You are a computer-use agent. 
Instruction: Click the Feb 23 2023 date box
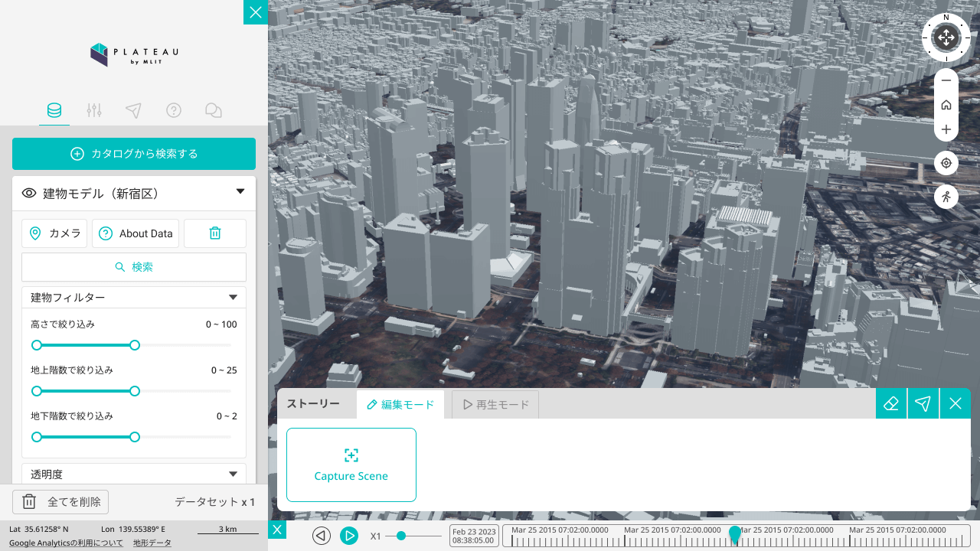[x=474, y=535]
